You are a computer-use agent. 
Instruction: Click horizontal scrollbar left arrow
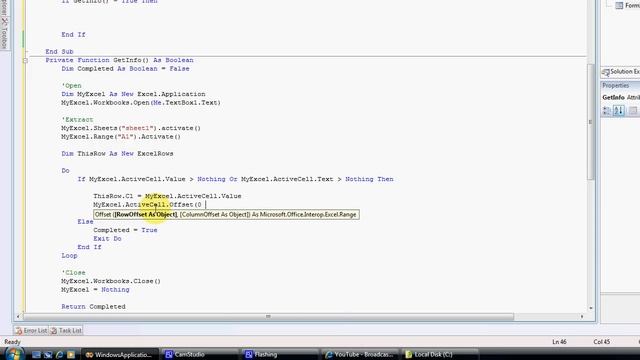pos(18,316)
